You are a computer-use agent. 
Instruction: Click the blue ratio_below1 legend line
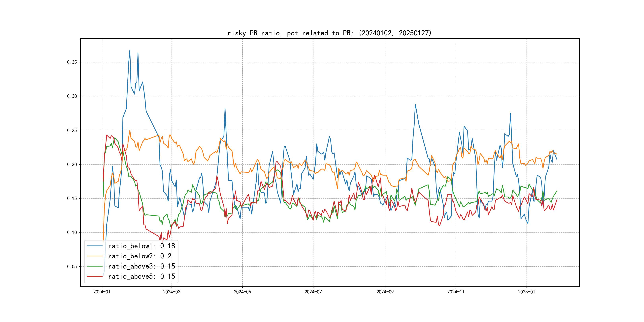94,246
